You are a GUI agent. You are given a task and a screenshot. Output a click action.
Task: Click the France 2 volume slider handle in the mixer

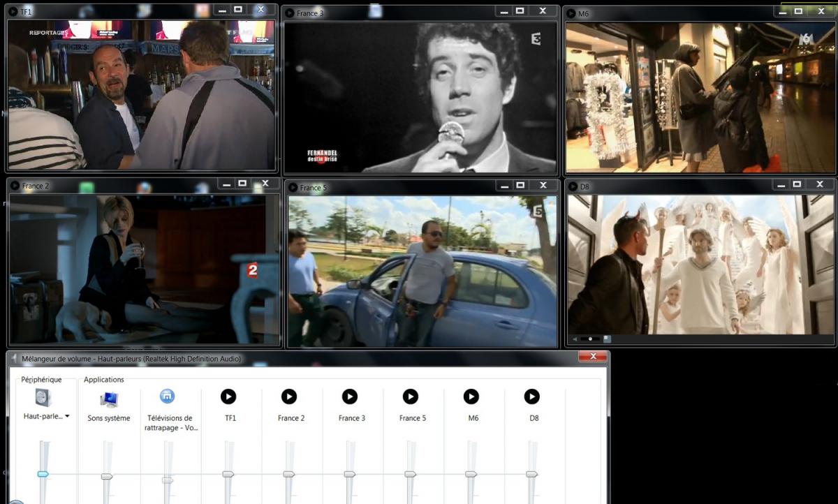tap(289, 474)
